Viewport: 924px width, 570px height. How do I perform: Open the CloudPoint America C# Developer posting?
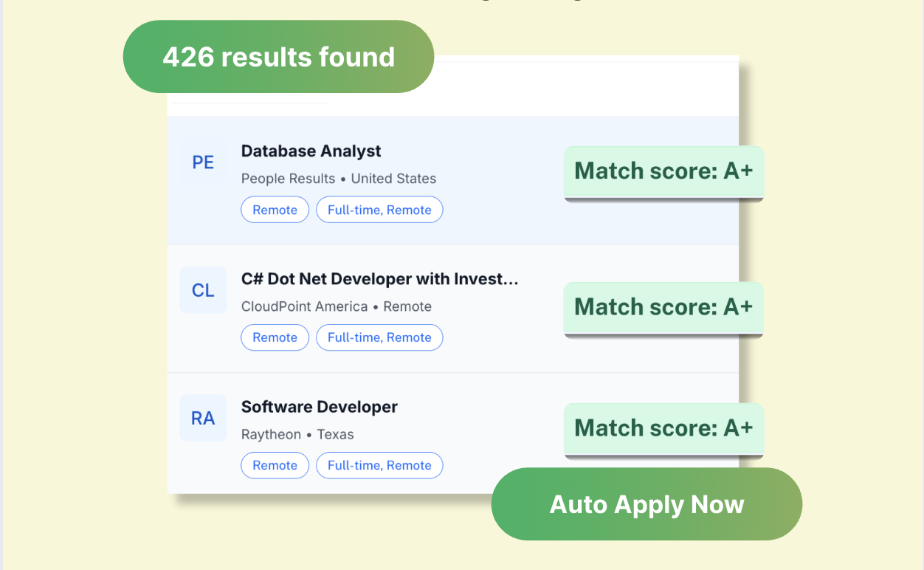click(x=379, y=279)
